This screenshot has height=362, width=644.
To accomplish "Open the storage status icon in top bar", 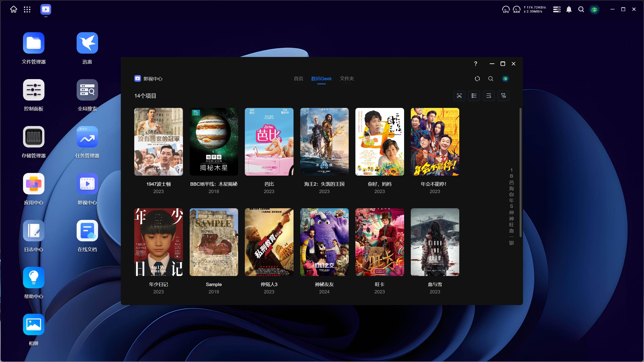I will click(557, 10).
